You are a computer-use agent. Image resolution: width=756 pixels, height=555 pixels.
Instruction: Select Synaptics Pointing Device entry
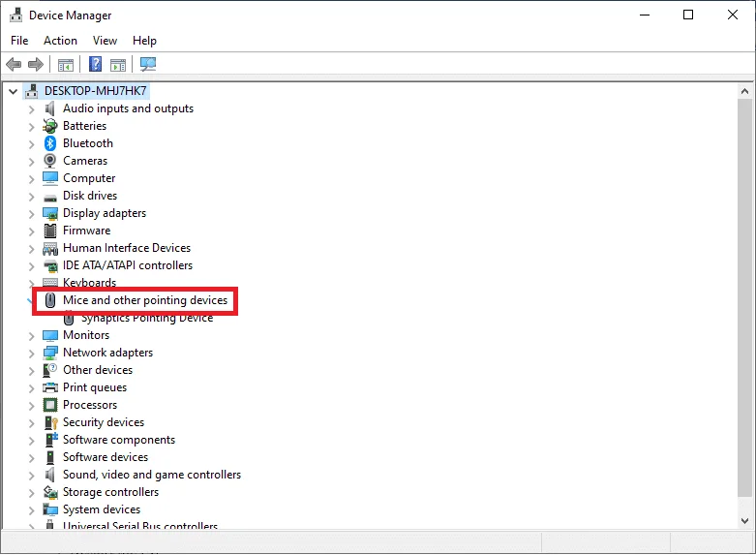(x=147, y=319)
